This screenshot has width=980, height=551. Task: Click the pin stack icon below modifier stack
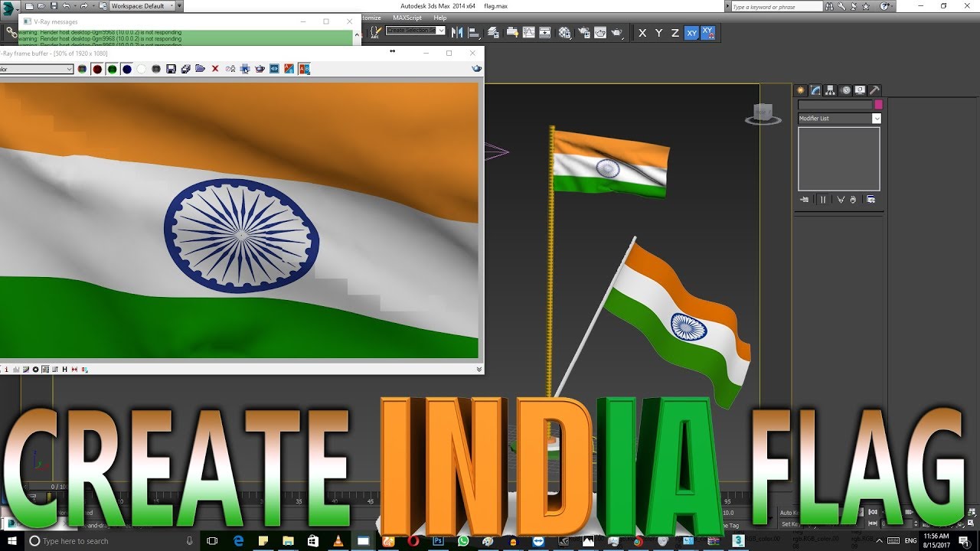[x=804, y=200]
